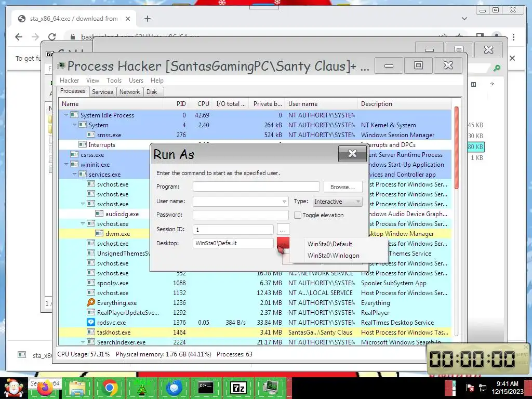
Task: Click the UnsignedThemesSv process icon
Action: coord(91,253)
